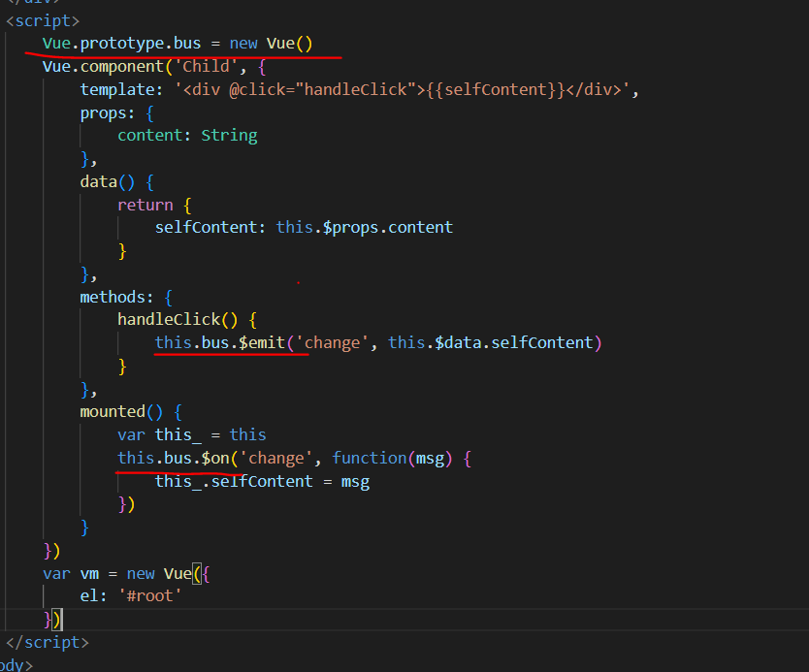The height and width of the screenshot is (672, 809).
Task: Click the 'el:' property key
Action: point(93,596)
